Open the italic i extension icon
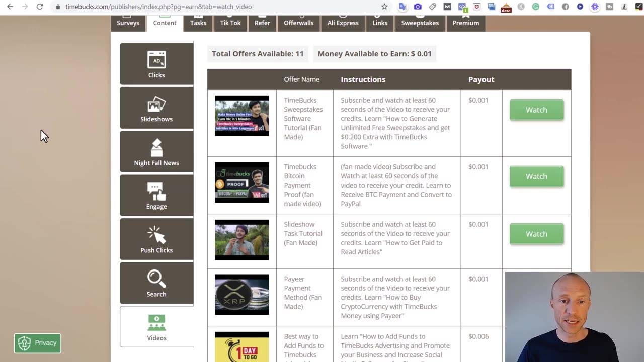644x362 pixels. tap(624, 7)
